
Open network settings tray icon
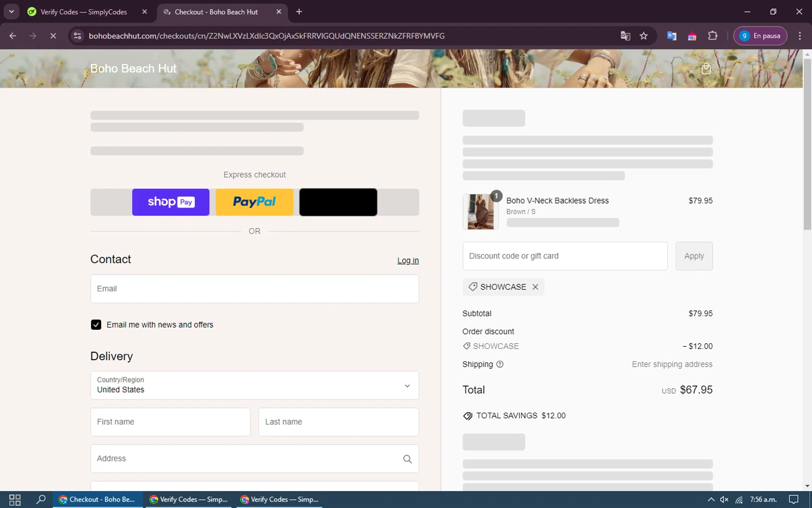coord(739,500)
